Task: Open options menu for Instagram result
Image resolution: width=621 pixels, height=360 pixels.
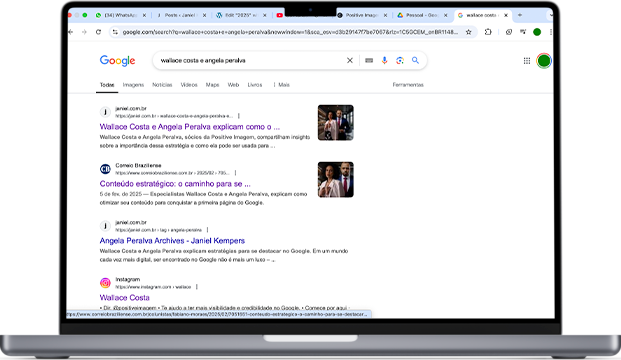Action: pos(196,287)
